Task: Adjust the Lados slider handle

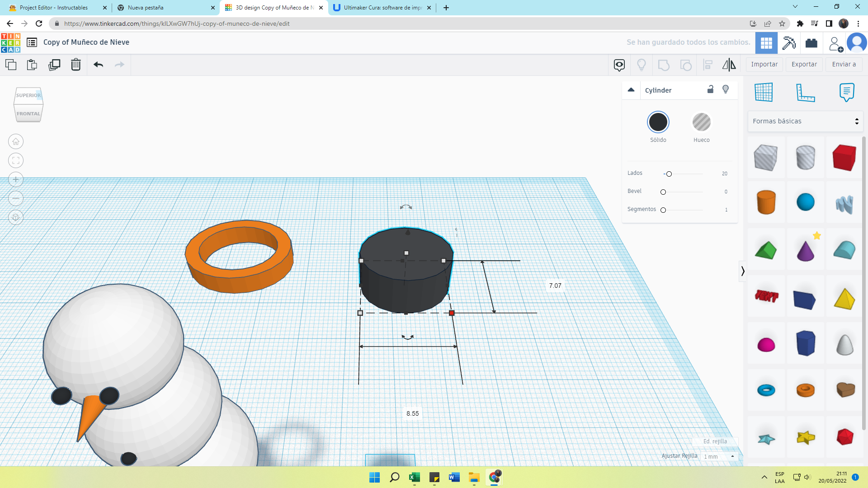Action: [669, 174]
